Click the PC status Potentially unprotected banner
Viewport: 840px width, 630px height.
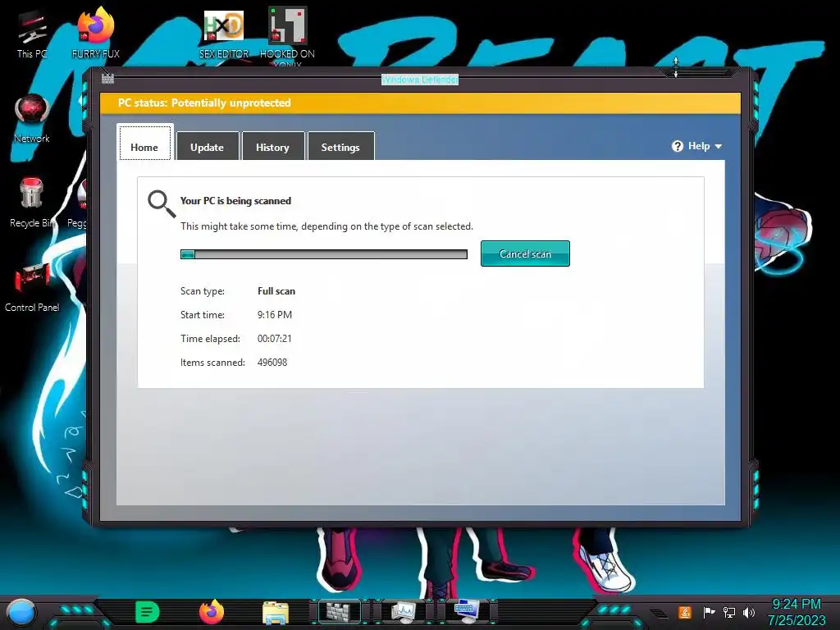[420, 103]
